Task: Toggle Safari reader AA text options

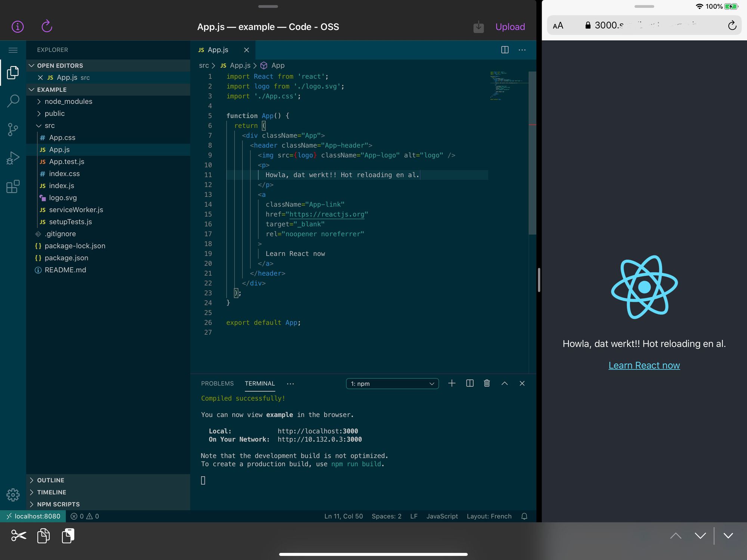Action: tap(558, 25)
